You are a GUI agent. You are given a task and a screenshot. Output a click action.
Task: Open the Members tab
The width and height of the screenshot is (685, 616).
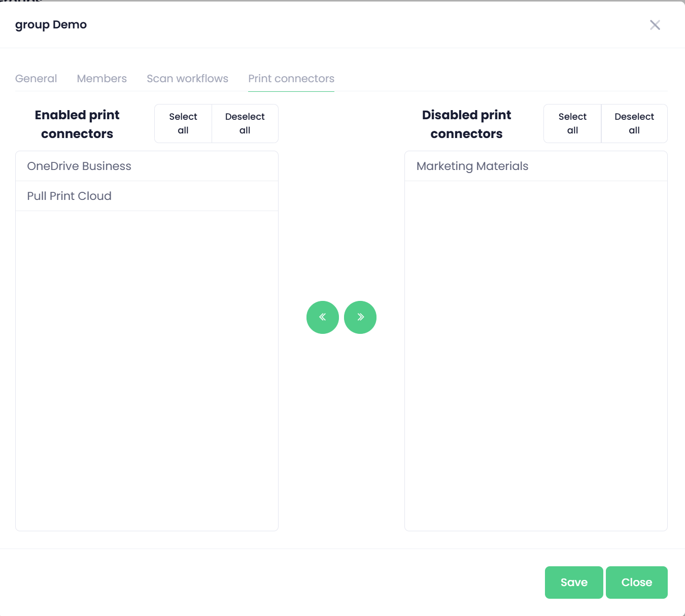tap(102, 79)
